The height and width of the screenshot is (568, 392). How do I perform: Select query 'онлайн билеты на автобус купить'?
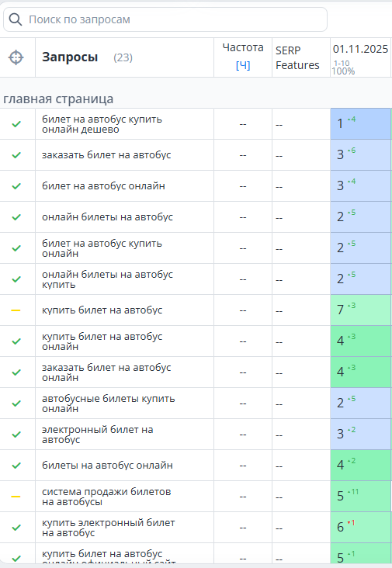coord(107,279)
